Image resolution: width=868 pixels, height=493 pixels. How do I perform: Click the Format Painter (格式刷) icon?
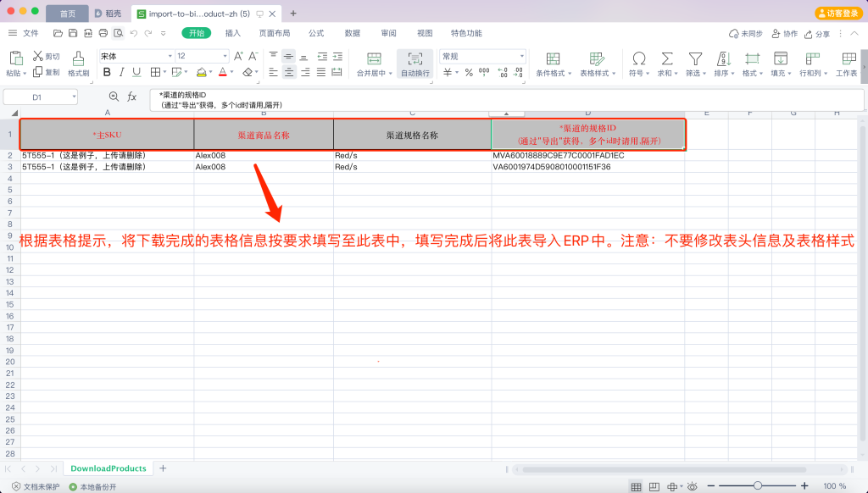click(79, 58)
